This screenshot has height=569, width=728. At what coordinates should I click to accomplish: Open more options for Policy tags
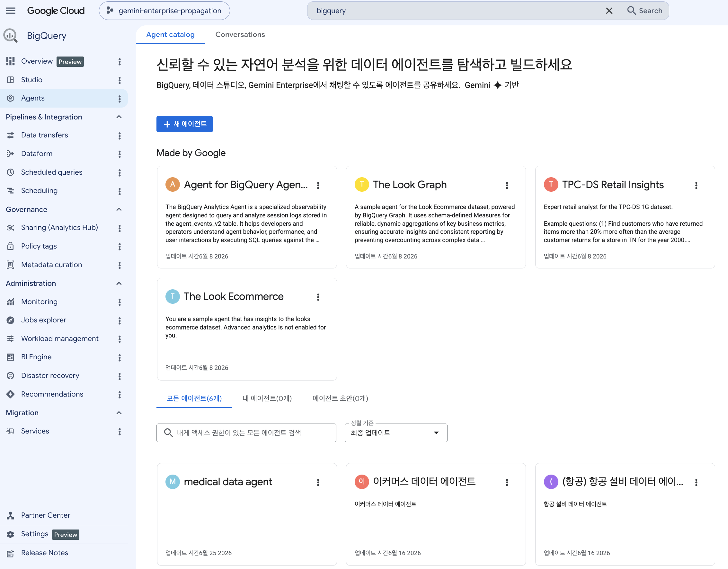point(119,247)
